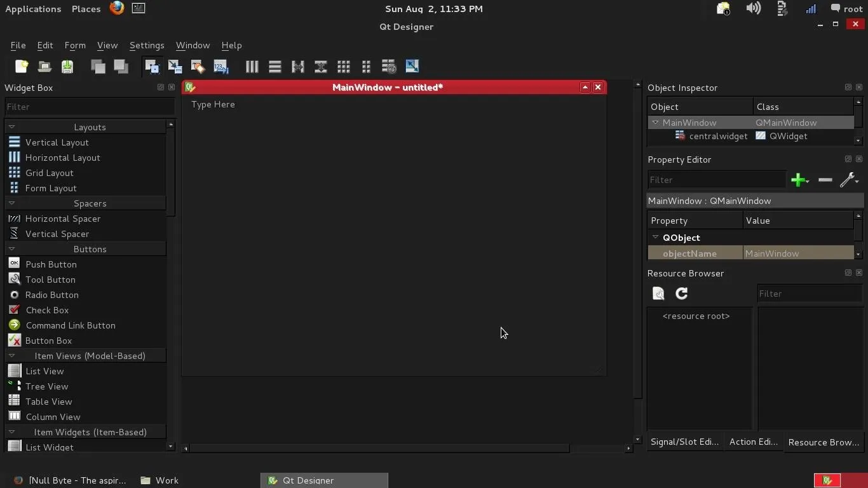Click the volume speaker icon in system tray
This screenshot has width=868, height=488.
[x=754, y=8]
